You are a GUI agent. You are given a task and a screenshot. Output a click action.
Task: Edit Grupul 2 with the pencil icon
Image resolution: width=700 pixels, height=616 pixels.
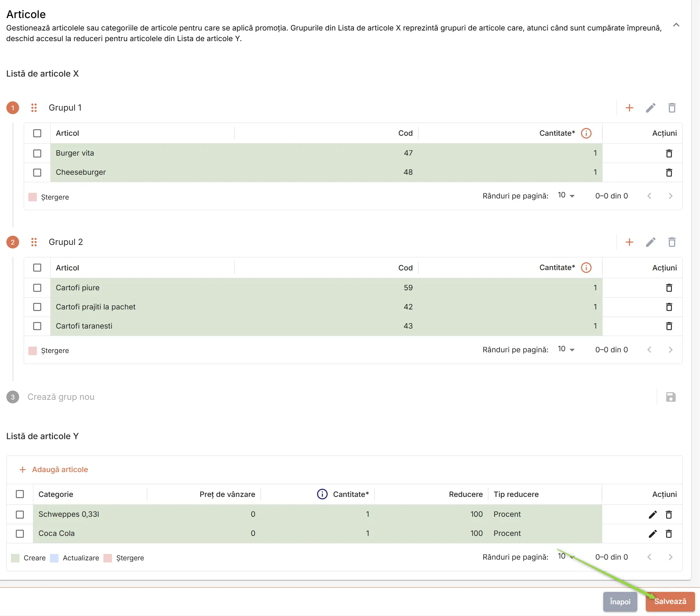click(x=650, y=242)
